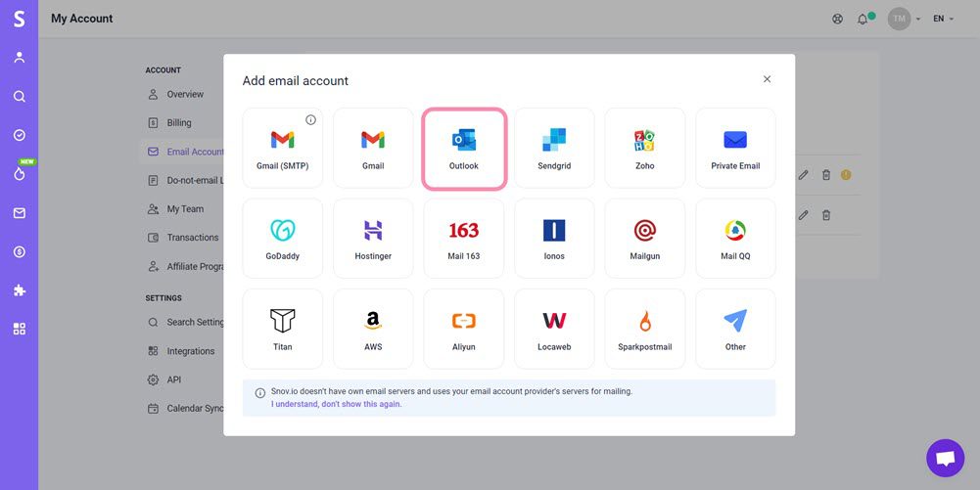Select the Sendgrid provider card
Screen dimensions: 980x490
554,148
